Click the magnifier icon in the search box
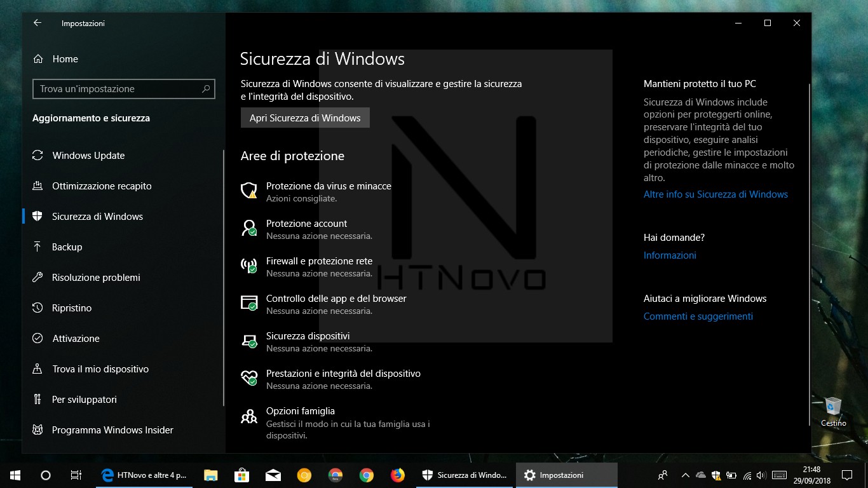Viewport: 868px width, 488px height. tap(206, 89)
